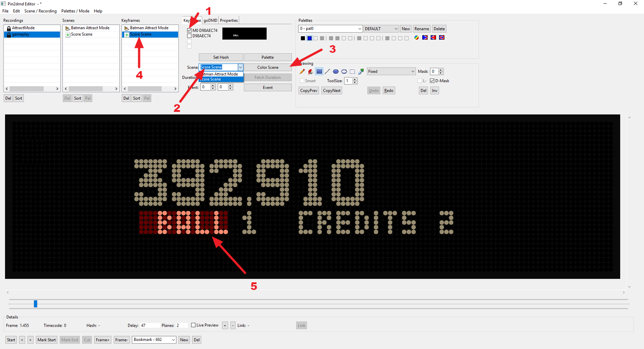Select the blue palette color swatch

309,38
